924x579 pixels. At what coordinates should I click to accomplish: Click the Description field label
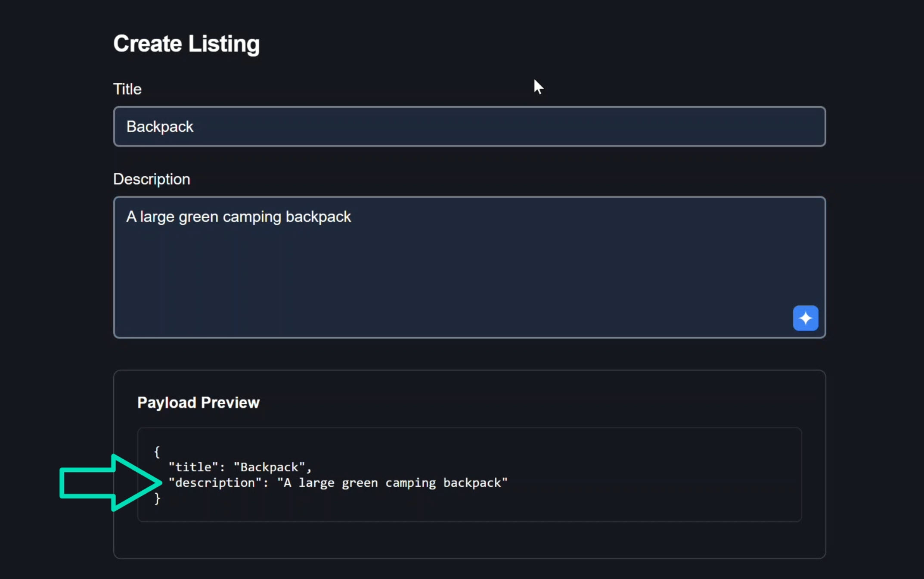pos(152,179)
